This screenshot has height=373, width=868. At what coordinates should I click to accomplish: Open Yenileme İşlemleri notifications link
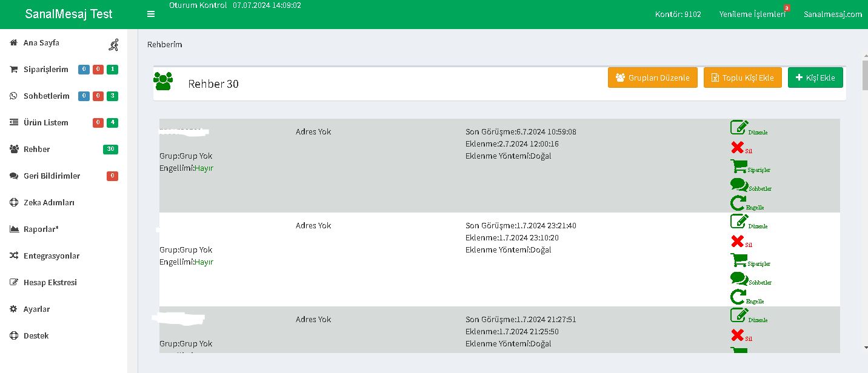(x=752, y=14)
